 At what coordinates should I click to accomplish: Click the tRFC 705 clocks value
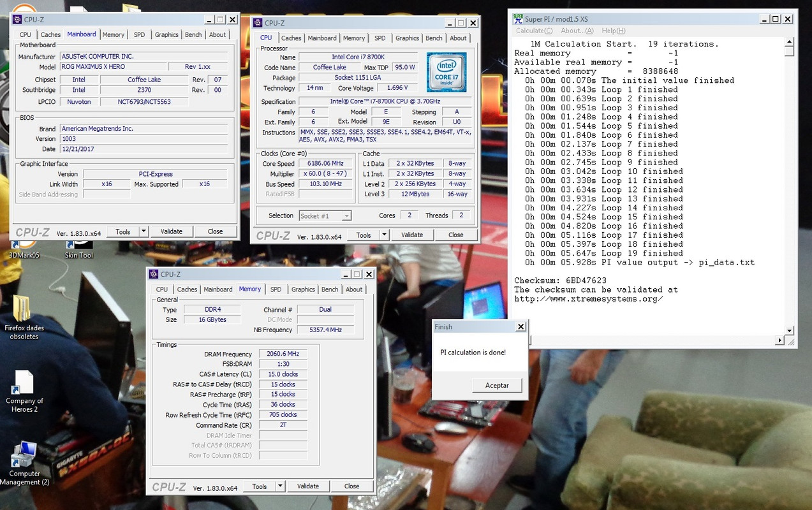[x=283, y=415]
